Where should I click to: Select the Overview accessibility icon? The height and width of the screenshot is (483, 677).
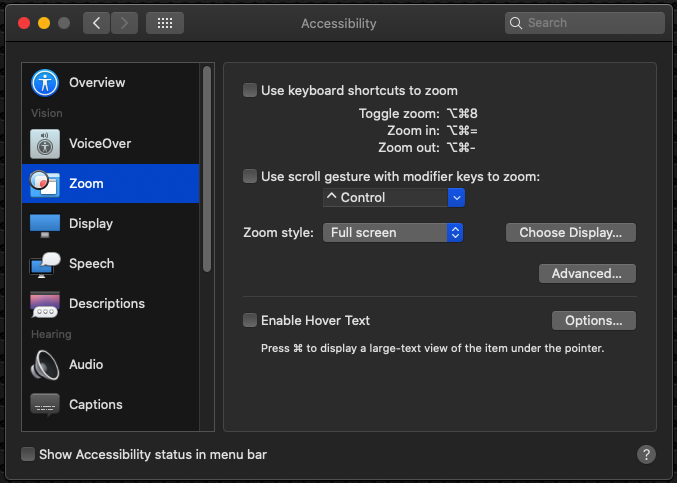tap(45, 82)
